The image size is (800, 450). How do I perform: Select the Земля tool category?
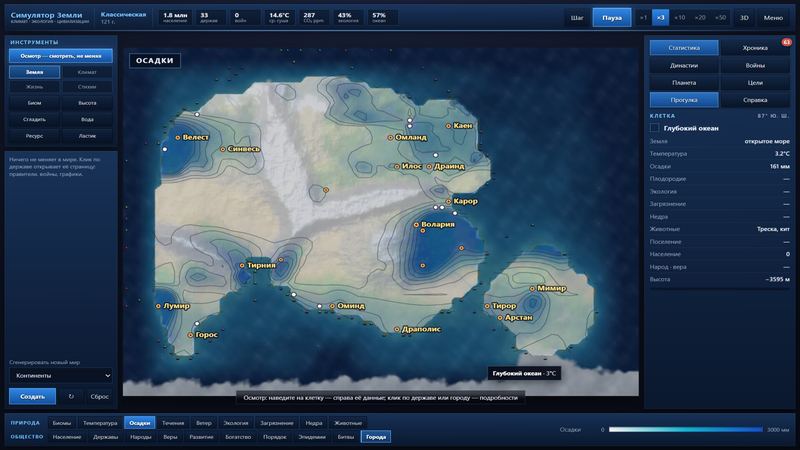coord(34,72)
